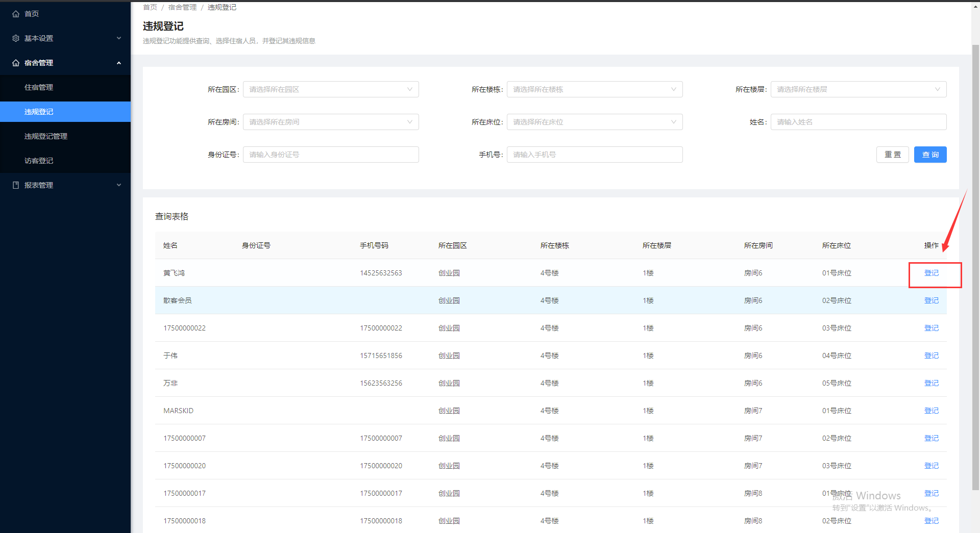Click phone number 15715651856
This screenshot has height=533, width=980.
pos(381,356)
